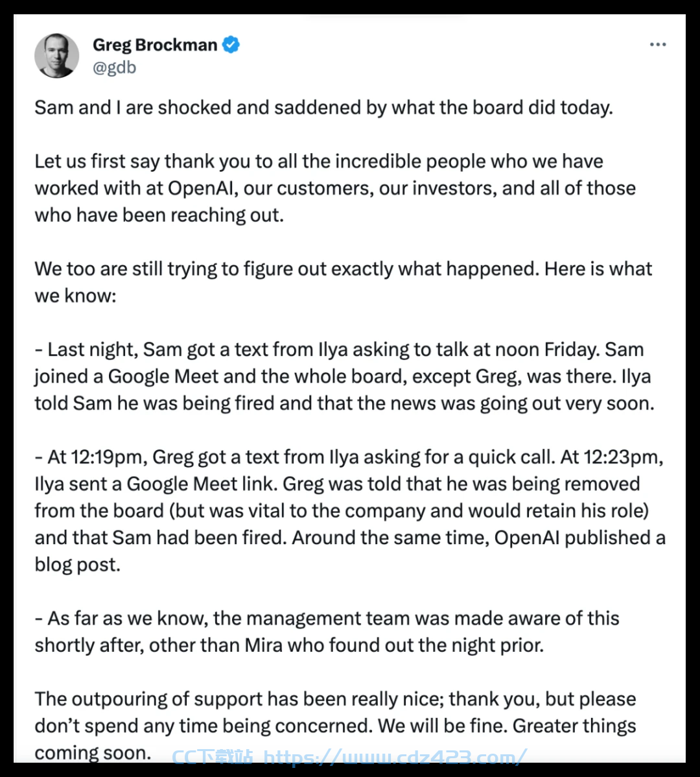Click the 'Google Meet link' phrase
The height and width of the screenshot is (777, 700).
(201, 484)
